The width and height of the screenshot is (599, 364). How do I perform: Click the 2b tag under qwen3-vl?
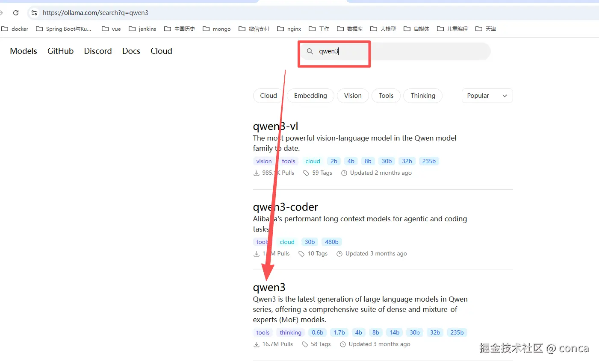(334, 161)
